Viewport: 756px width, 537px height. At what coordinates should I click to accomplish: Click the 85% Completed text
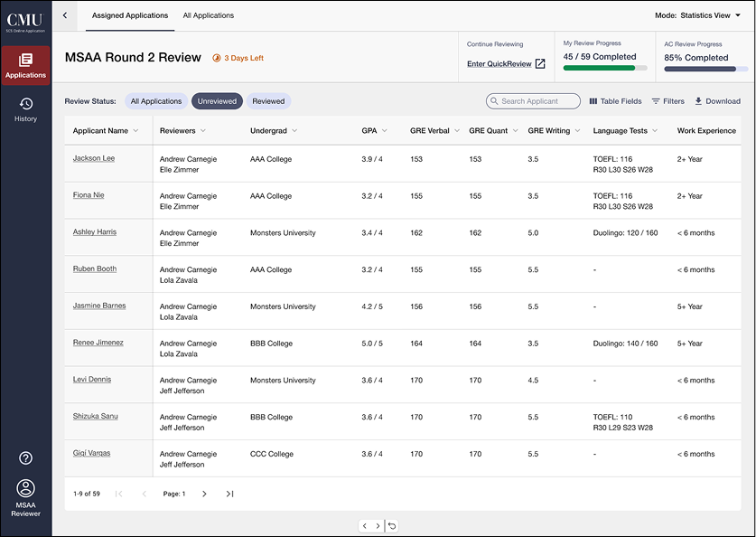tap(695, 58)
